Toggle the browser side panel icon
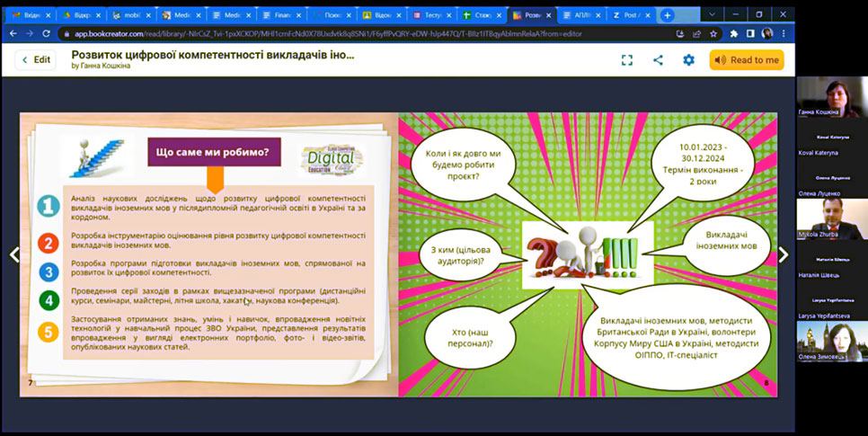This screenshot has width=868, height=436. click(750, 34)
